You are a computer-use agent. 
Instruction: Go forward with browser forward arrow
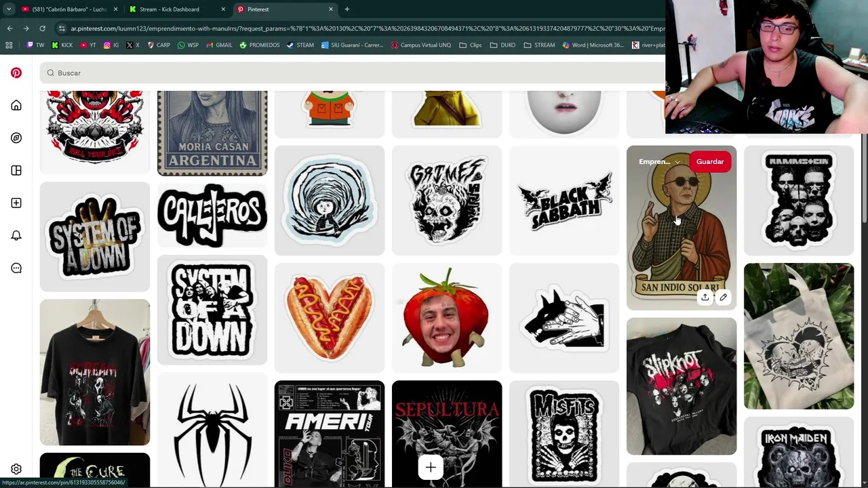pos(26,28)
